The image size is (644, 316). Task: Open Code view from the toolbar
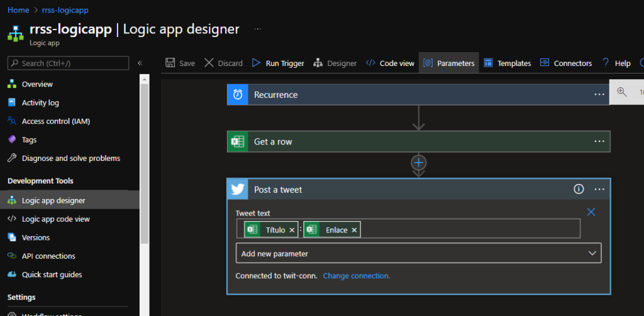tap(390, 63)
